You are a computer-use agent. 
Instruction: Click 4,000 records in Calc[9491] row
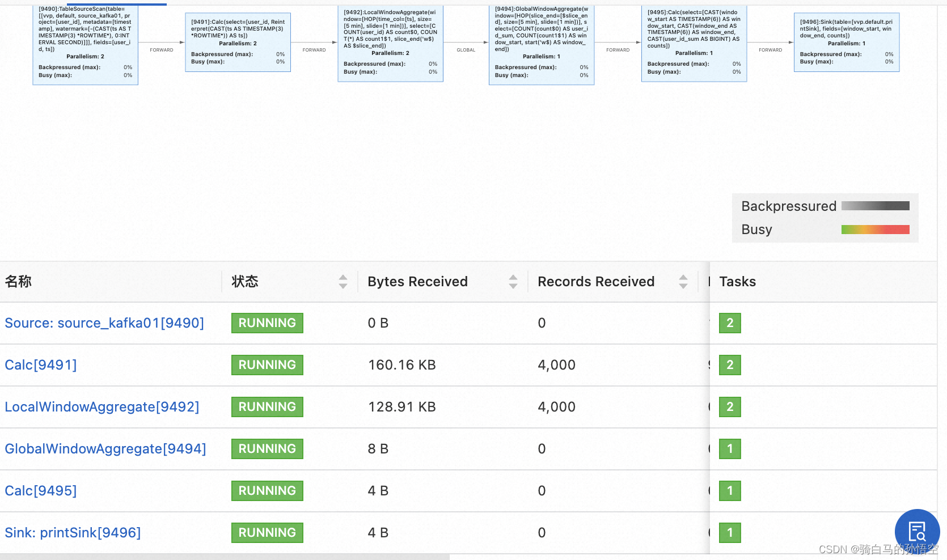pos(556,365)
